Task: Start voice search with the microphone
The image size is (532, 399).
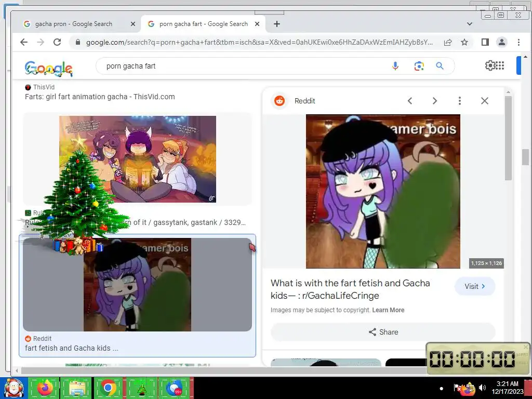Action: point(395,66)
